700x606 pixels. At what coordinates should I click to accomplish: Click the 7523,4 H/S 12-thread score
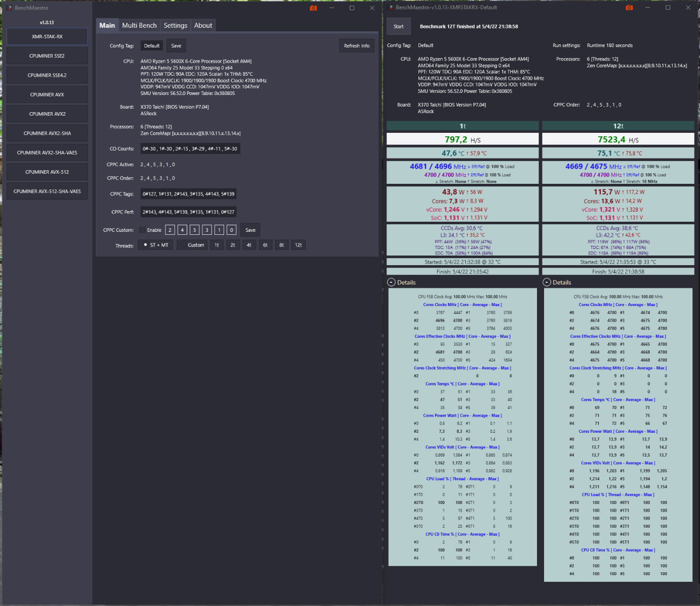coord(618,139)
